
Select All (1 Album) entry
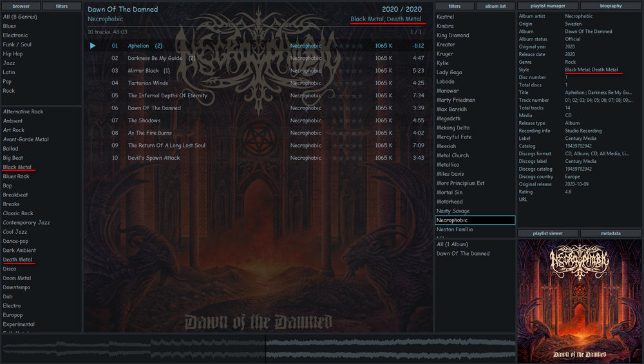pos(452,244)
